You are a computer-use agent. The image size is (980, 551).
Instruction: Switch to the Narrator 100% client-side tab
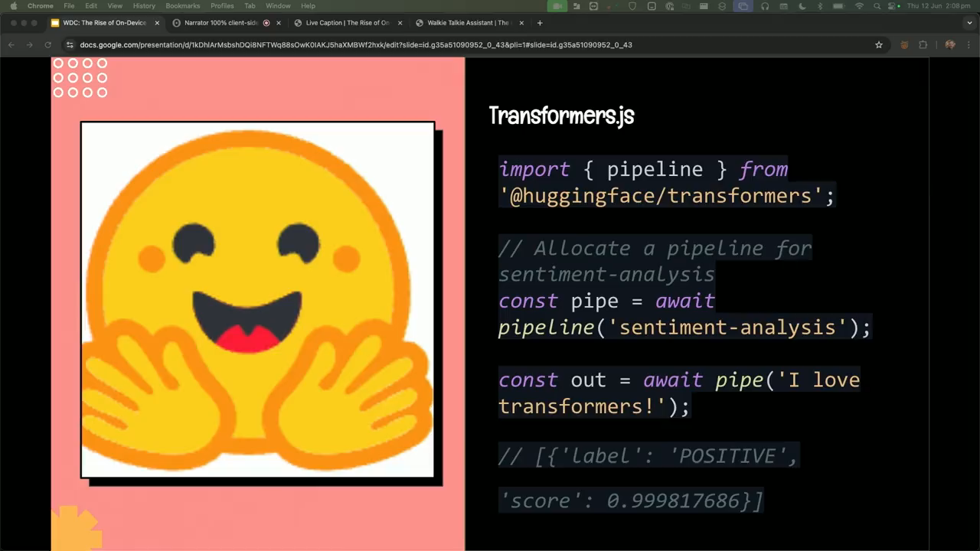click(226, 23)
